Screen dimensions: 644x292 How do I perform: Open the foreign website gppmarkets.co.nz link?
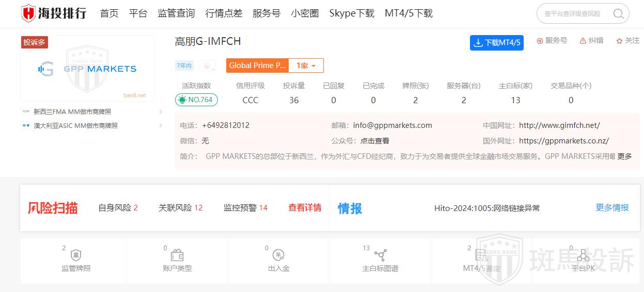tap(563, 141)
